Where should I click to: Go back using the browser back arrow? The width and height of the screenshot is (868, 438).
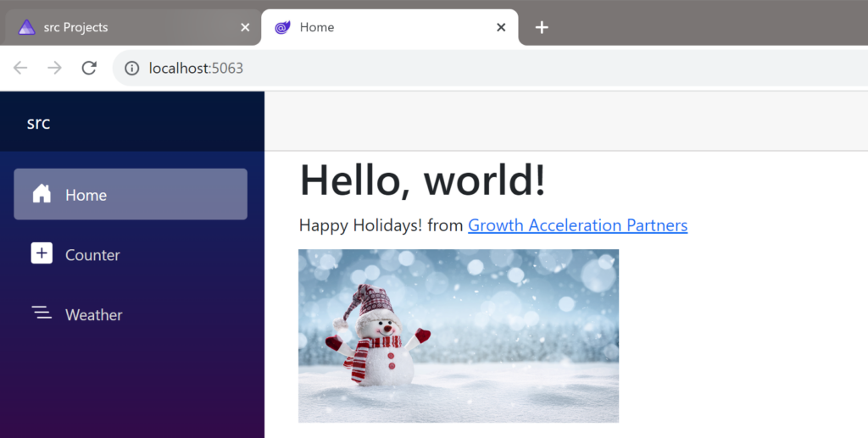(20, 68)
